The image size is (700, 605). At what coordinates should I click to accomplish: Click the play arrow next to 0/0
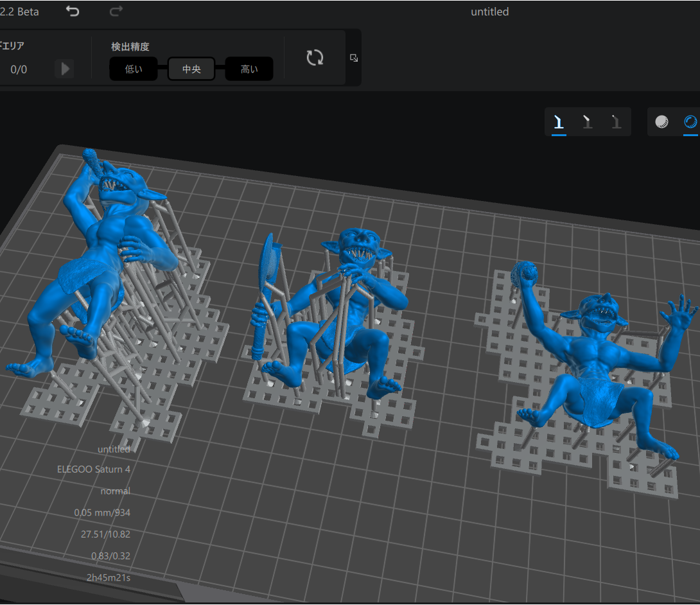tap(64, 69)
